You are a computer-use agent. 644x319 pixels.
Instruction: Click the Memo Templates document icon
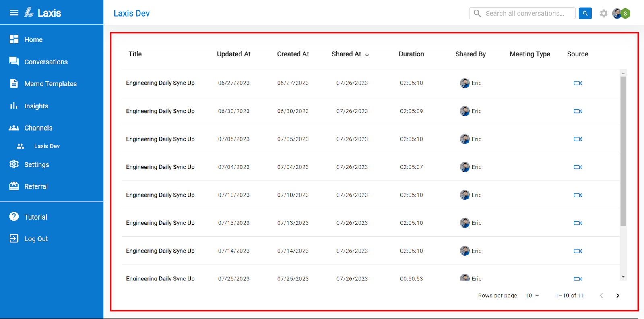(14, 83)
